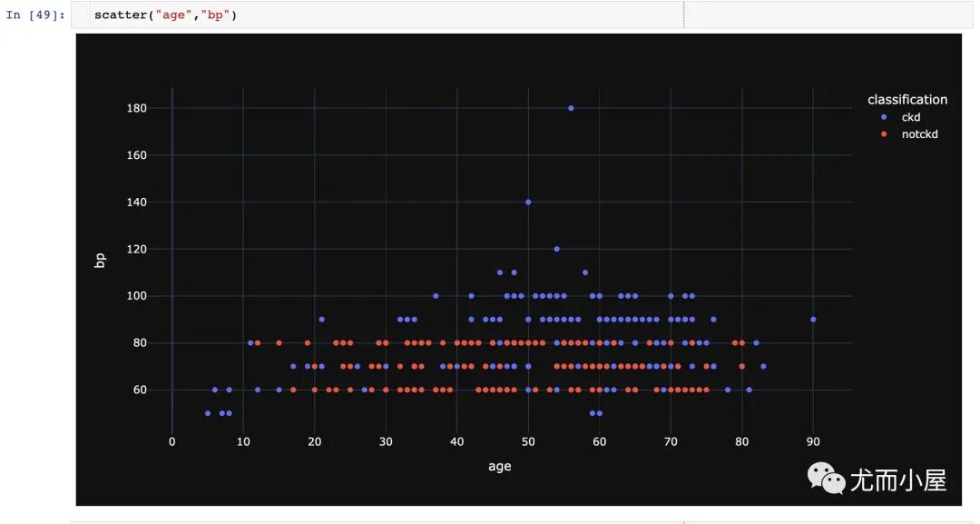This screenshot has height=524, width=980.
Task: Click the y-axis tick label 120
Action: [136, 249]
